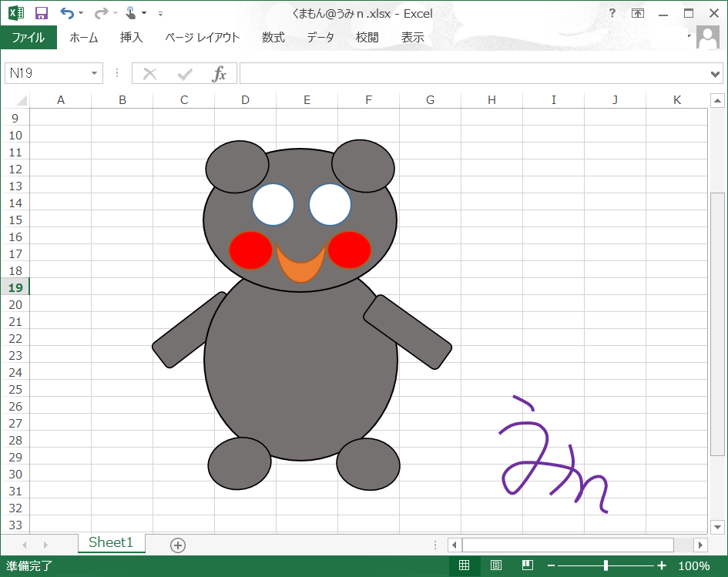Click the horizontal scrollbar right arrow
Viewport: 728px width, 577px height.
tap(700, 545)
